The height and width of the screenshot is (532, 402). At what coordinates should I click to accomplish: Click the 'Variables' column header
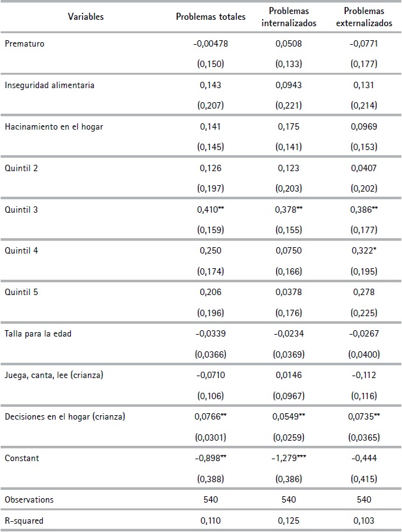pos(86,17)
